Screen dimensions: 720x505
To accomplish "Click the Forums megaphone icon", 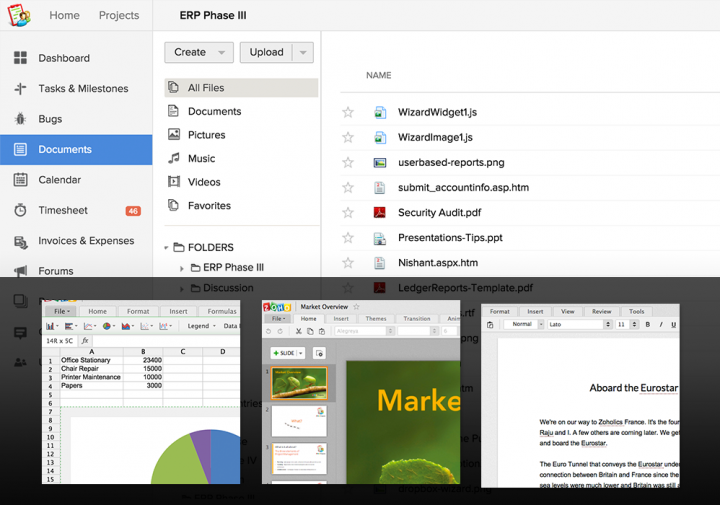I will pyautogui.click(x=20, y=271).
